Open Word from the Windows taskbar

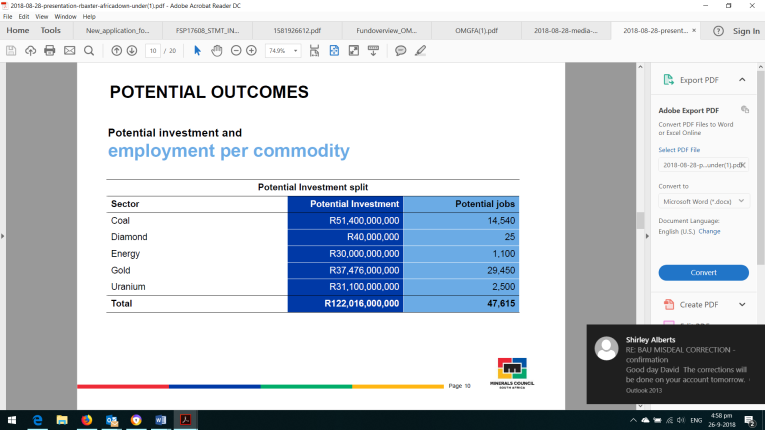[160, 420]
